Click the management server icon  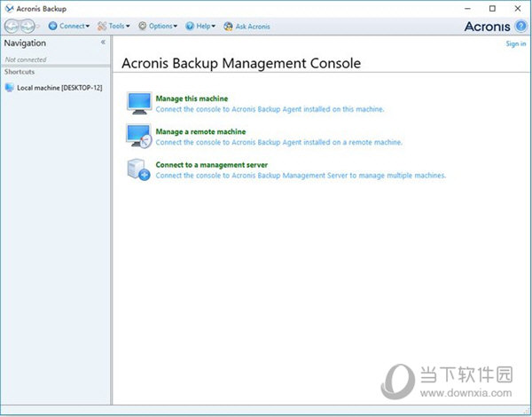[139, 169]
